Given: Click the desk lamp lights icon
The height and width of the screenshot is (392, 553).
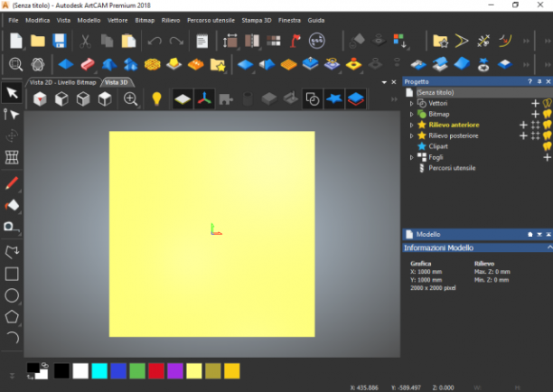Looking at the screenshot, I should tap(295, 41).
